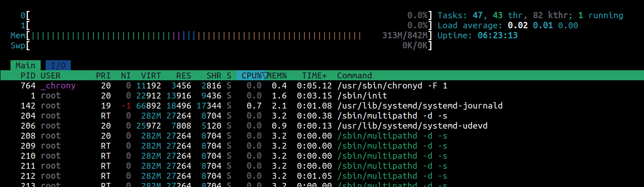Select multipathd thread with PID 208

[322, 136]
